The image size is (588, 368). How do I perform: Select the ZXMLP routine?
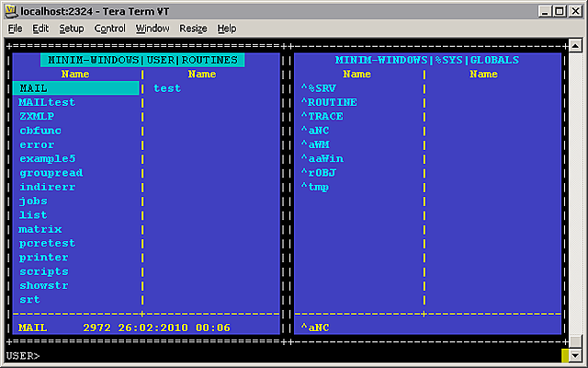[37, 117]
